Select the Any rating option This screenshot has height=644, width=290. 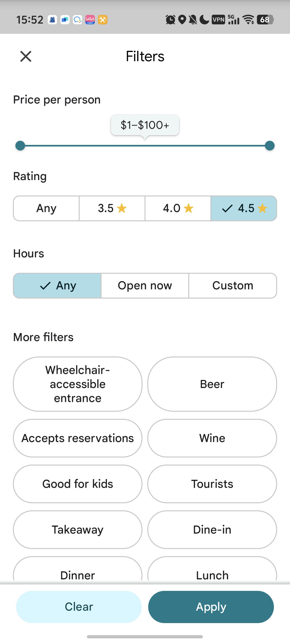(x=46, y=208)
